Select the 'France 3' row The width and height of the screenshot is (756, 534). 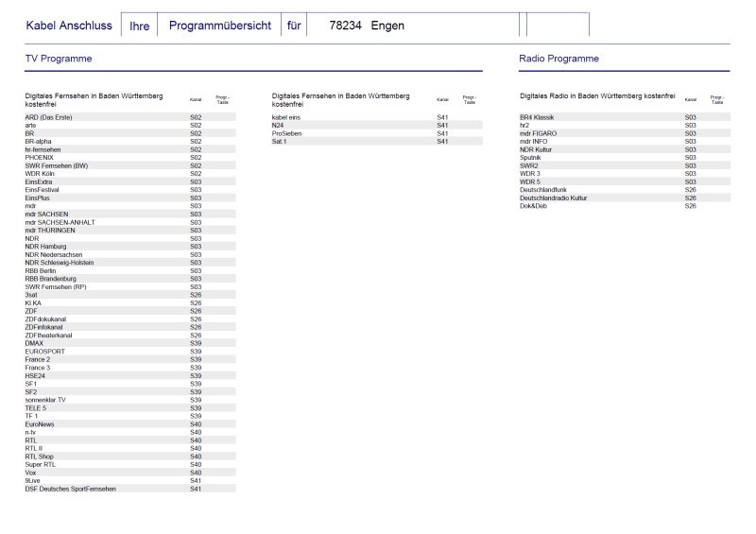click(130, 368)
